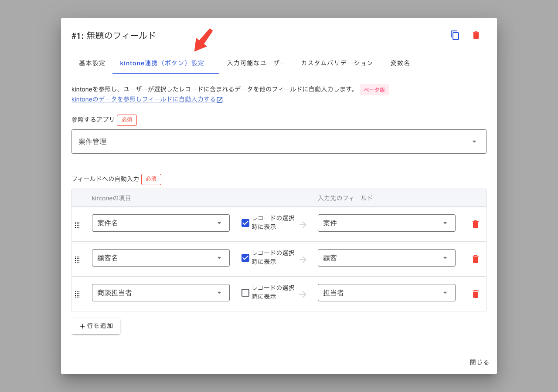Go to the カスタムバリデーション tab
The image size is (558, 392).
tap(337, 63)
